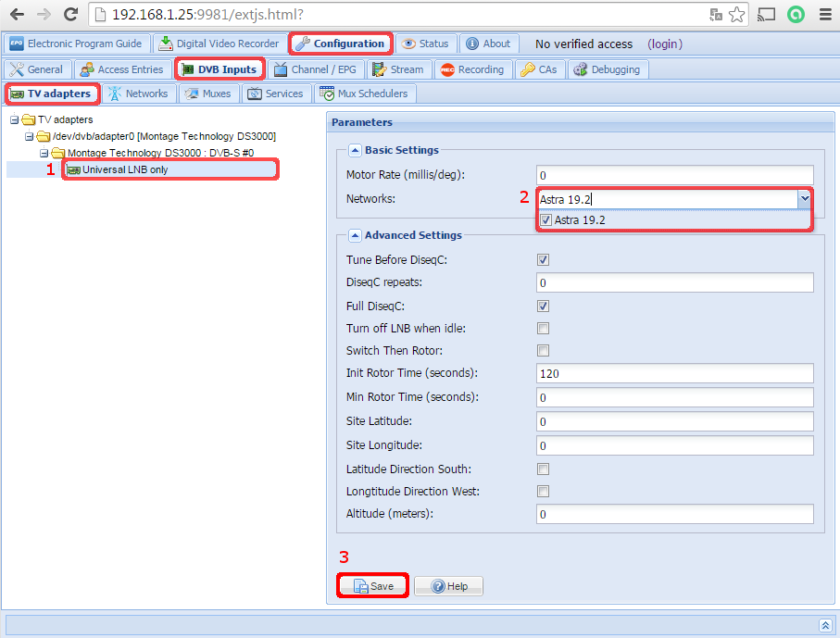Image resolution: width=840 pixels, height=638 pixels.
Task: Collapse the /dev/dvb/adapter0 tree node
Action: (x=29, y=136)
